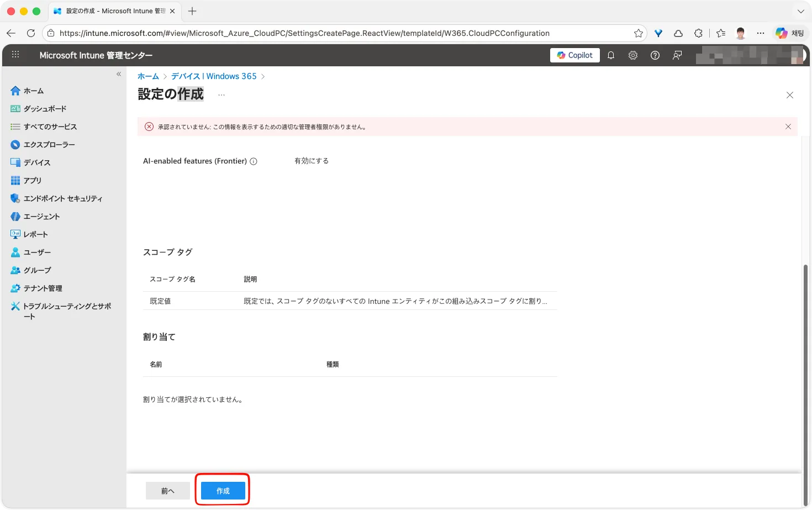The height and width of the screenshot is (510, 812).
Task: Click 作成 to create the setting
Action: pyautogui.click(x=223, y=491)
